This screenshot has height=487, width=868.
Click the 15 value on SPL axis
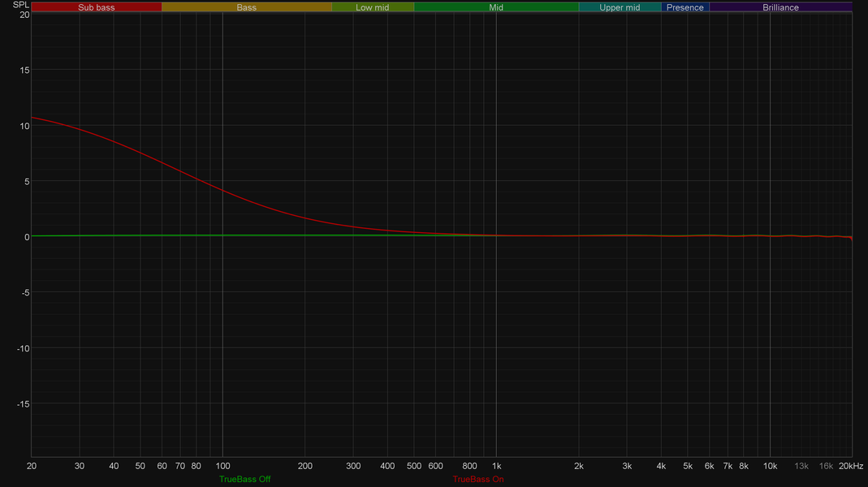click(x=24, y=71)
